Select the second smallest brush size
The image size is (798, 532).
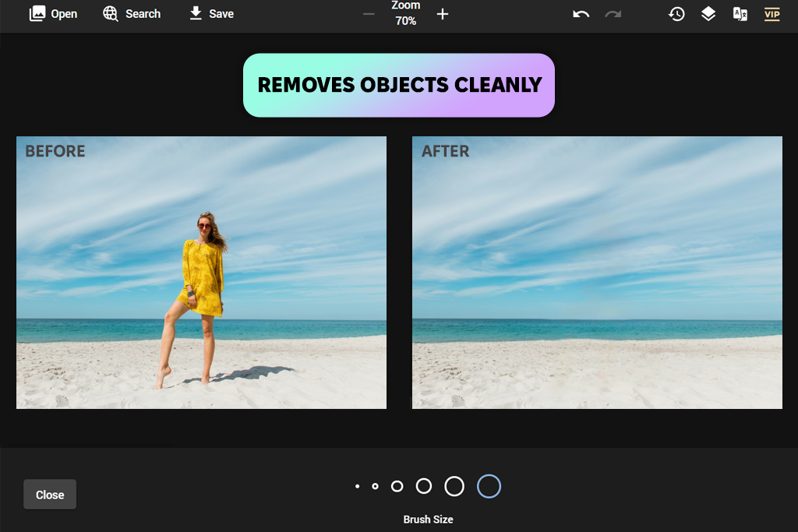[375, 487]
